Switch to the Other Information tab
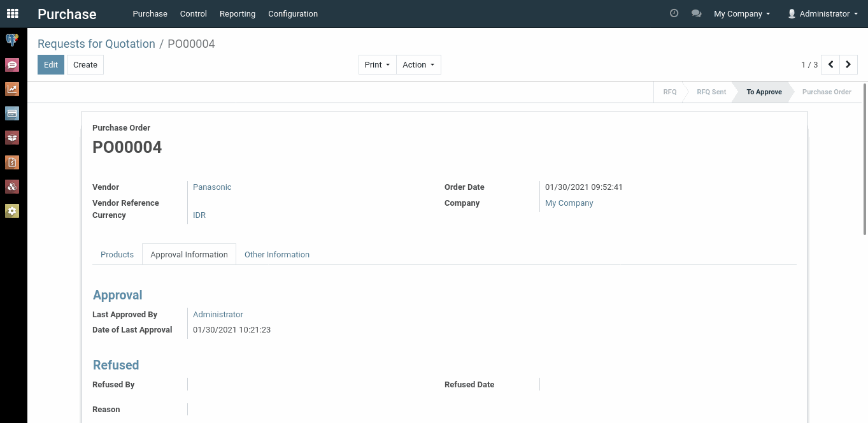 coord(277,254)
